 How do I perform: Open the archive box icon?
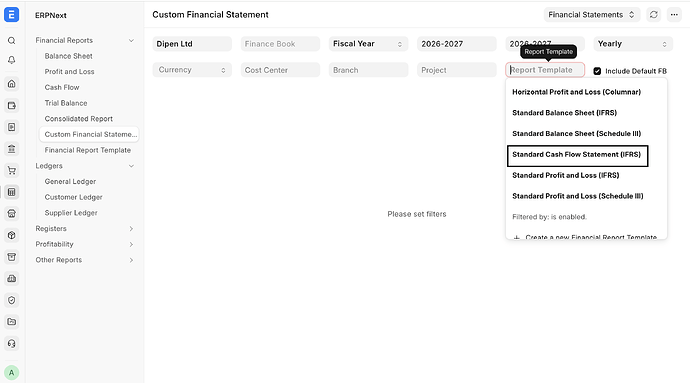point(11,257)
